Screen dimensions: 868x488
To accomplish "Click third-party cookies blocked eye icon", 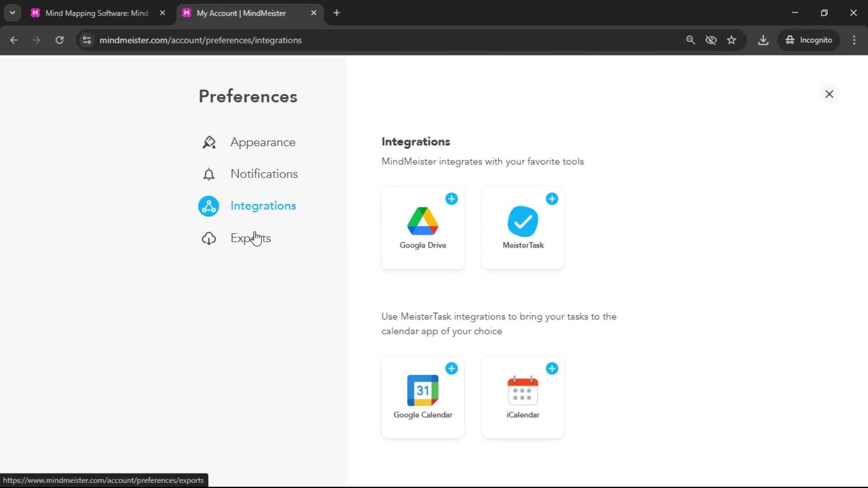I will [711, 40].
